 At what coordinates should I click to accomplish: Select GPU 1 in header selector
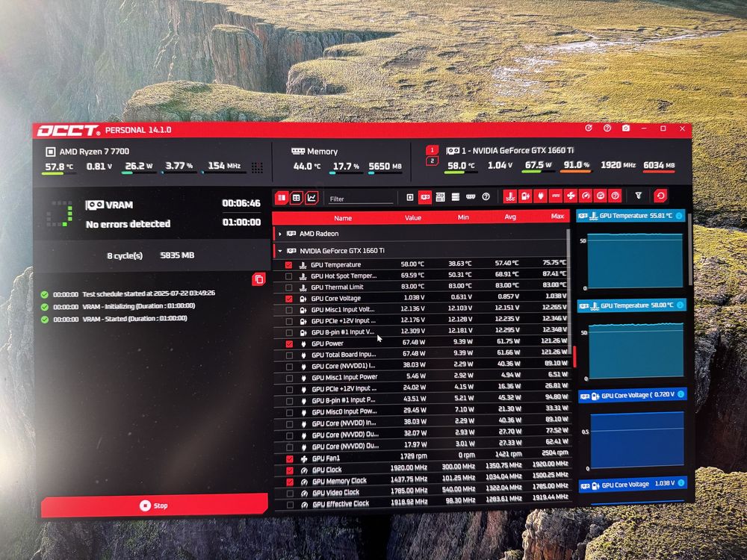pos(432,150)
